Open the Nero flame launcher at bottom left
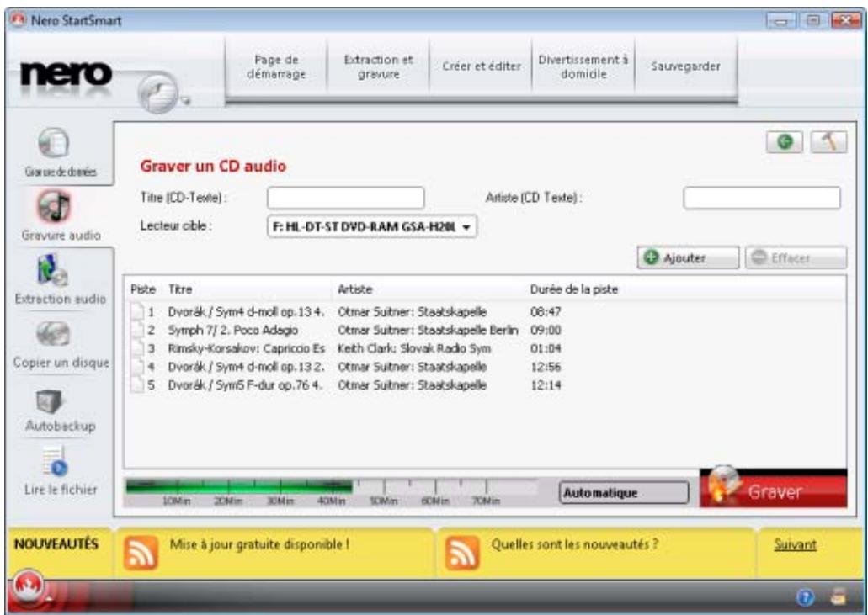 point(28,588)
